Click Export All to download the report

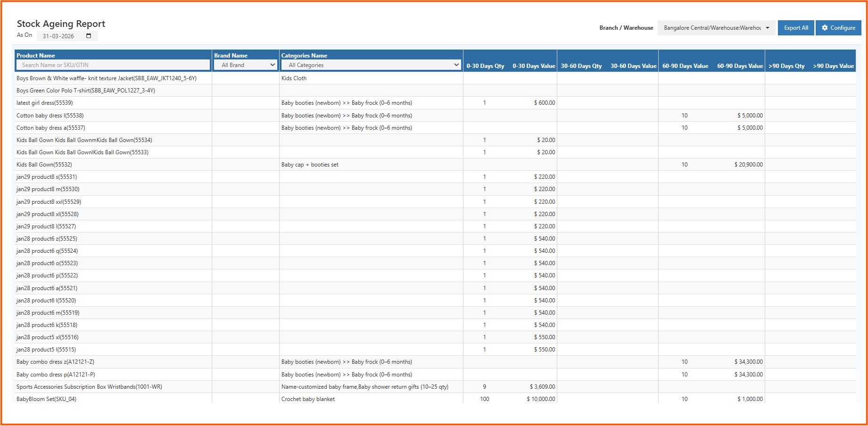click(x=796, y=27)
